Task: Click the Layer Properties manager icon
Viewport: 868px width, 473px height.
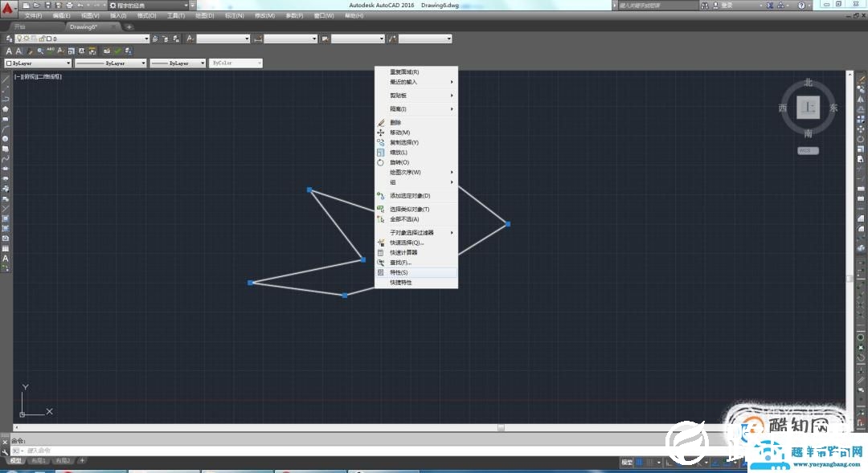Action: 9,39
